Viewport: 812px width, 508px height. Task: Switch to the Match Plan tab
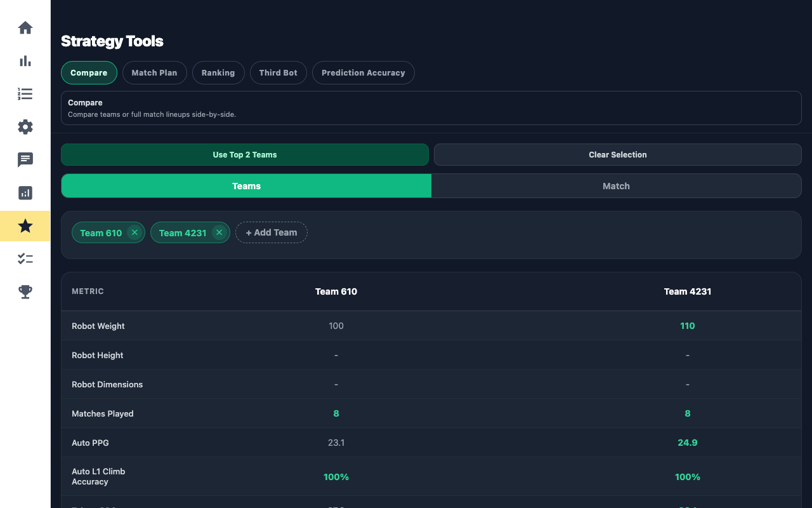point(154,72)
